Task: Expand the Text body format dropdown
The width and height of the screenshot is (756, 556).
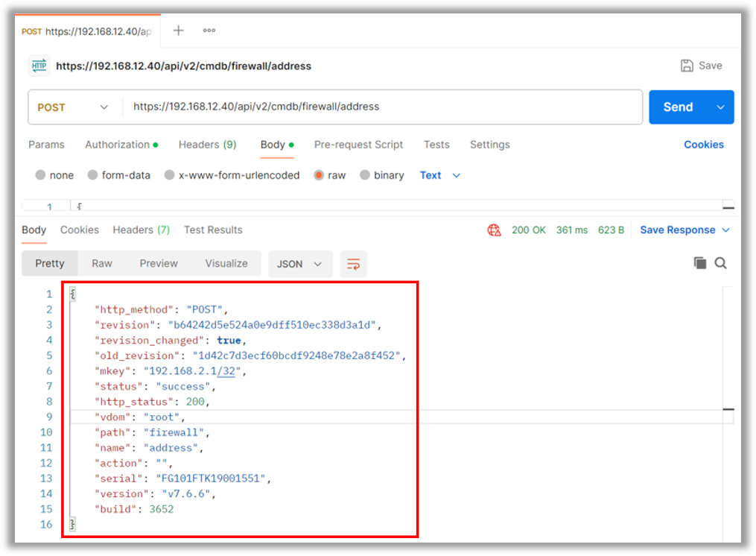Action: [x=440, y=175]
